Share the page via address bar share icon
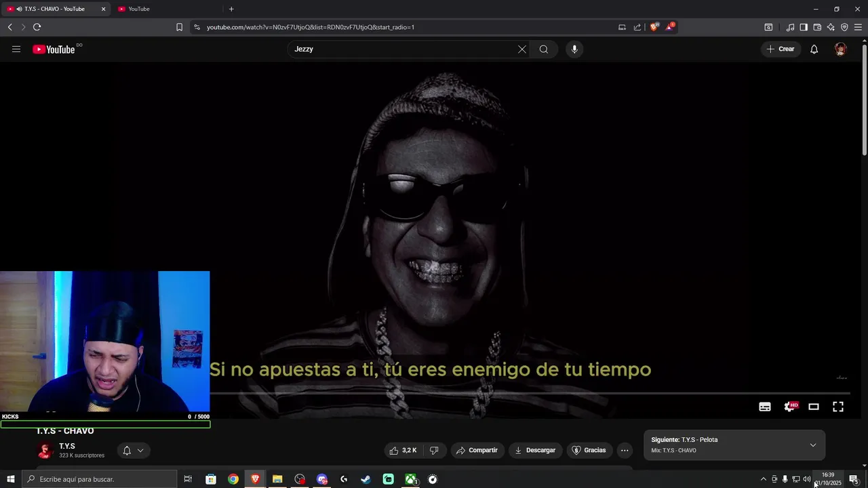This screenshot has height=488, width=868. tap(637, 27)
